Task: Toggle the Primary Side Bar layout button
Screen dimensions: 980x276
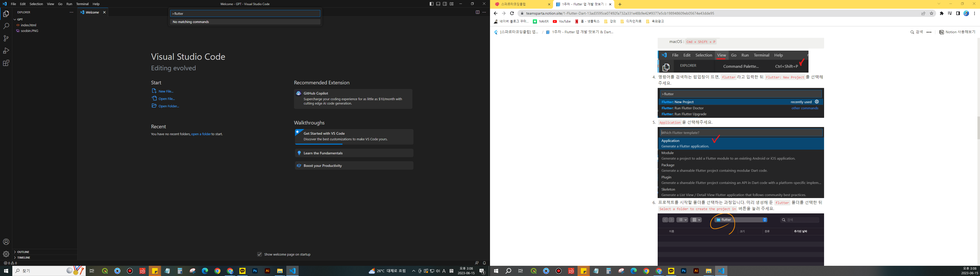Action: click(431, 4)
